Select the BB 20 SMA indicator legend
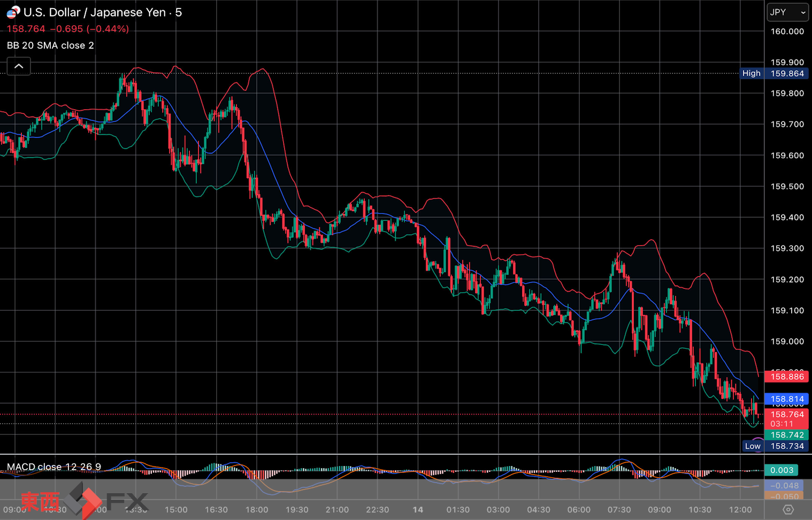 point(50,45)
